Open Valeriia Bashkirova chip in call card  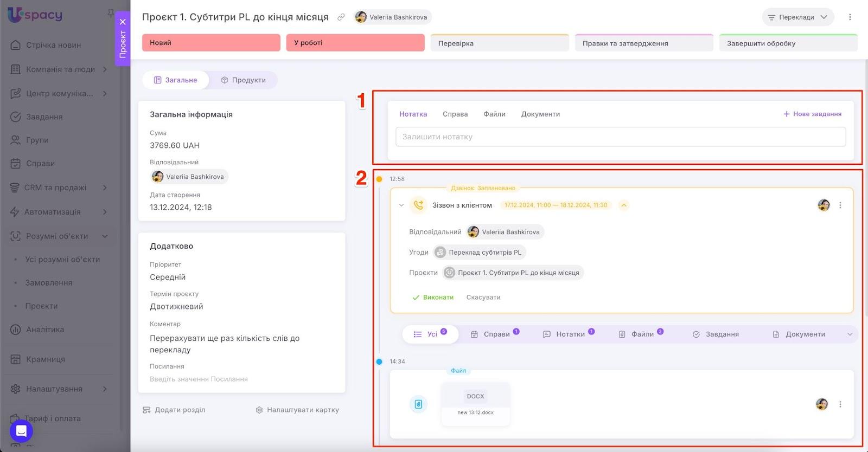click(505, 232)
